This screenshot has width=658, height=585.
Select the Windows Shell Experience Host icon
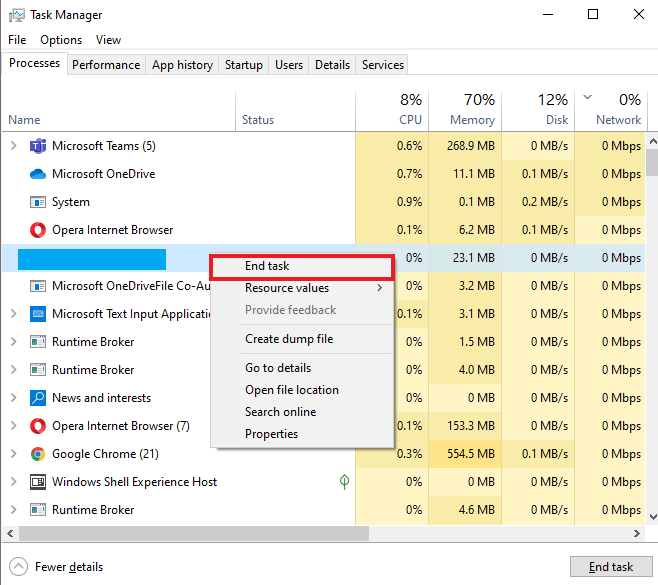38,482
